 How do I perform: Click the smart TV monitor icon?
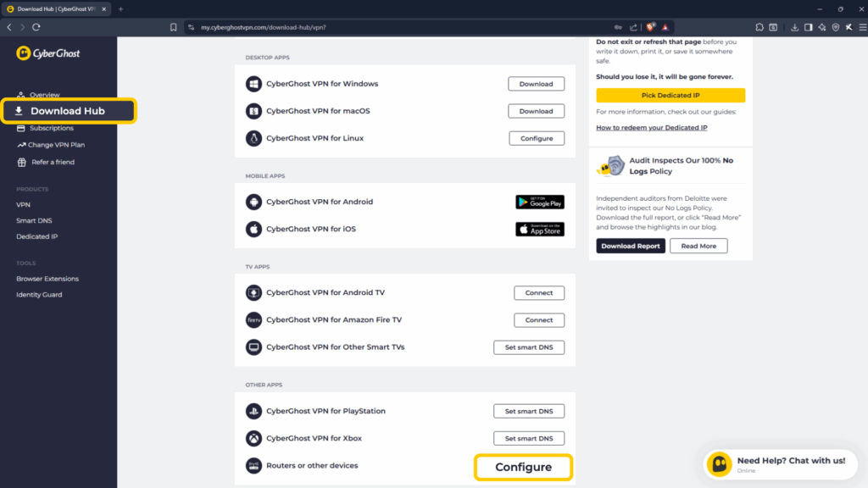(x=253, y=347)
